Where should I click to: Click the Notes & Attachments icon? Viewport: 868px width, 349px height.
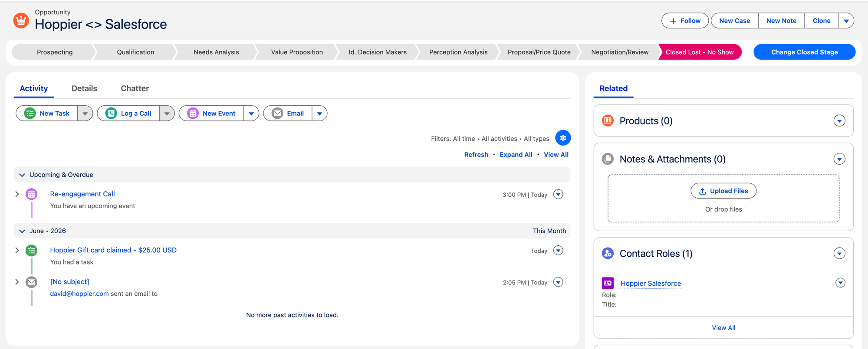[x=608, y=159]
